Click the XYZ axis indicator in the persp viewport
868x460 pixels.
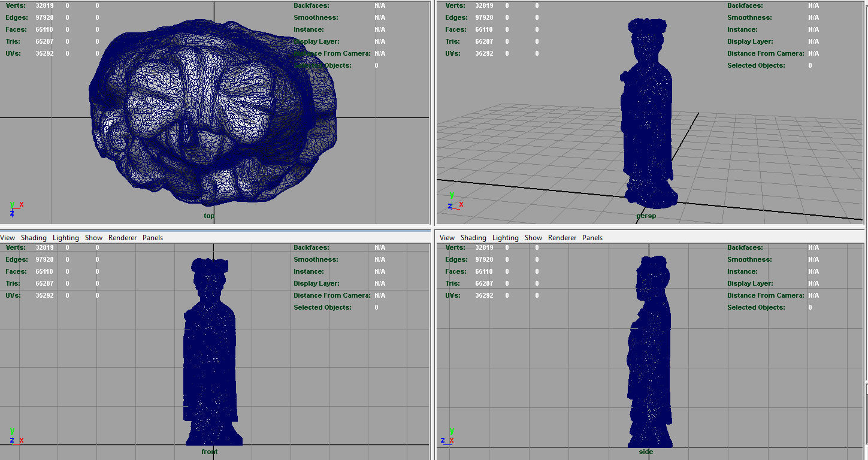click(x=456, y=201)
